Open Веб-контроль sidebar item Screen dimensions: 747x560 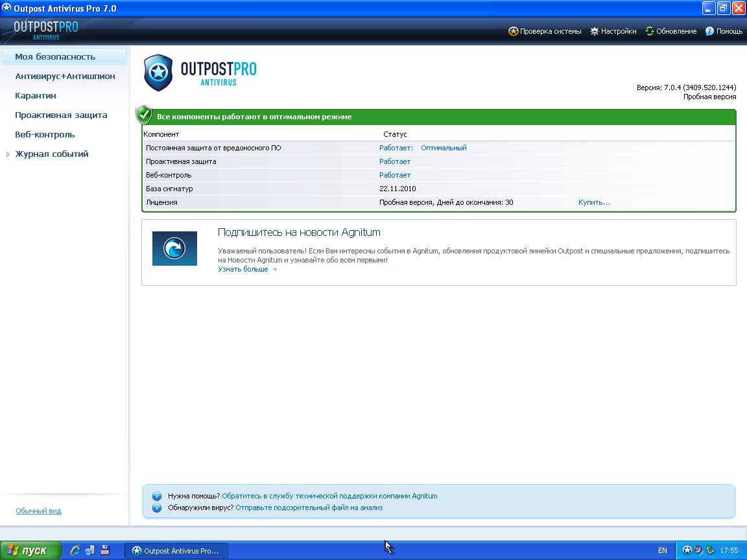click(x=45, y=135)
